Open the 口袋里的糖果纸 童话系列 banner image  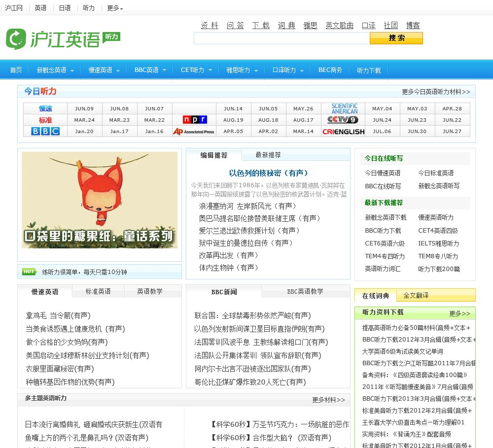(100, 200)
